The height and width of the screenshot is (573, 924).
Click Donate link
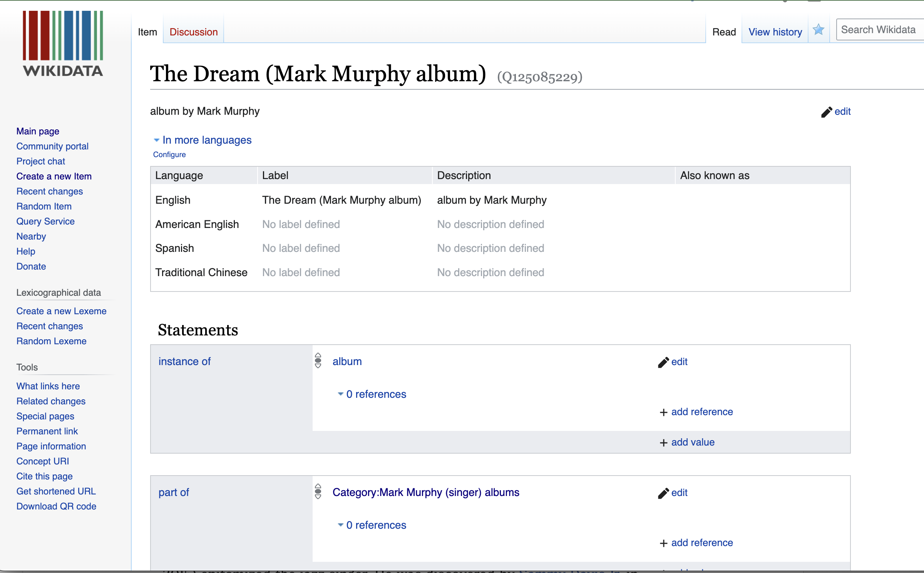point(31,266)
